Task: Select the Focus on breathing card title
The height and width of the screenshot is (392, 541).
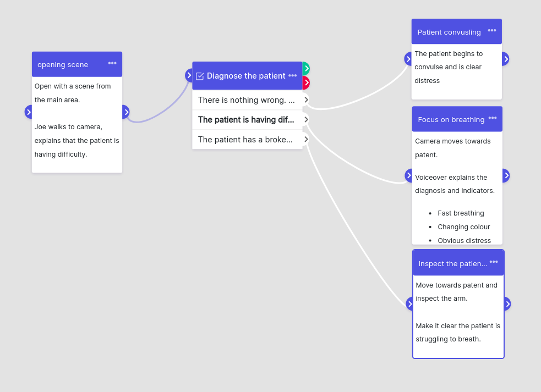Action: point(451,120)
